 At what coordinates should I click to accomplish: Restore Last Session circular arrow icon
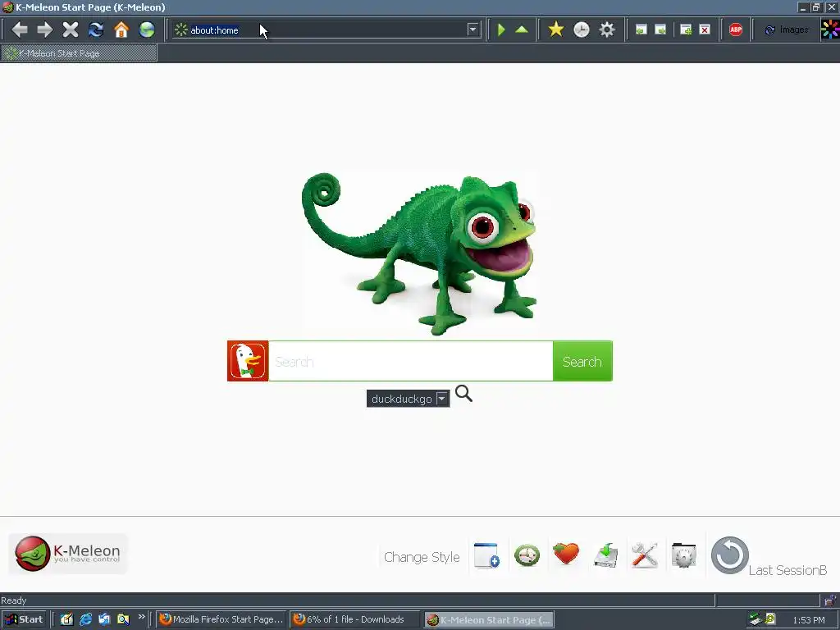click(729, 555)
